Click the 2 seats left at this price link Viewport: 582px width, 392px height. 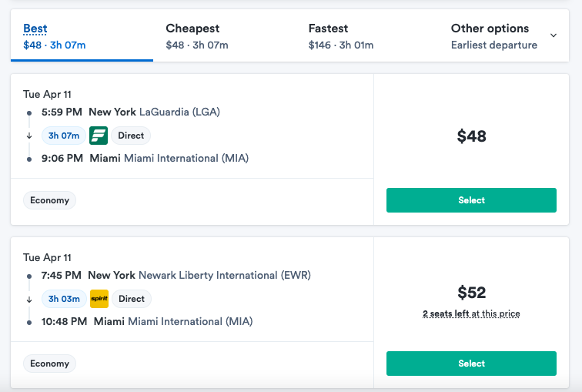[x=471, y=313]
